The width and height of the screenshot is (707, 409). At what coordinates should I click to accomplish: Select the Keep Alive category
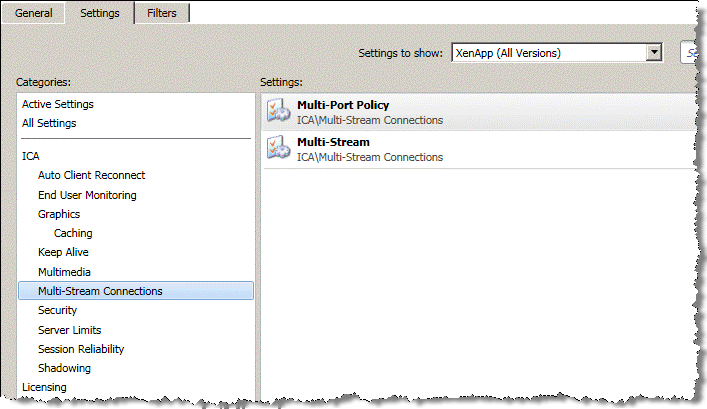click(x=63, y=252)
